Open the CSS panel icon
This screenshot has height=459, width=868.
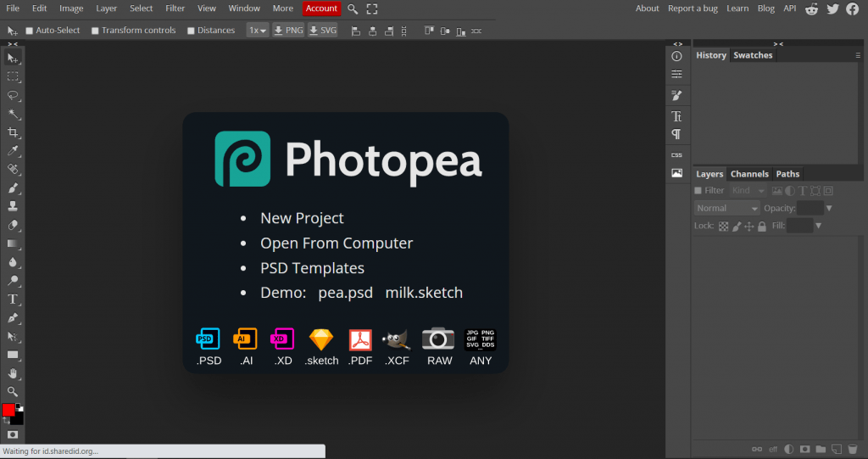tap(676, 154)
